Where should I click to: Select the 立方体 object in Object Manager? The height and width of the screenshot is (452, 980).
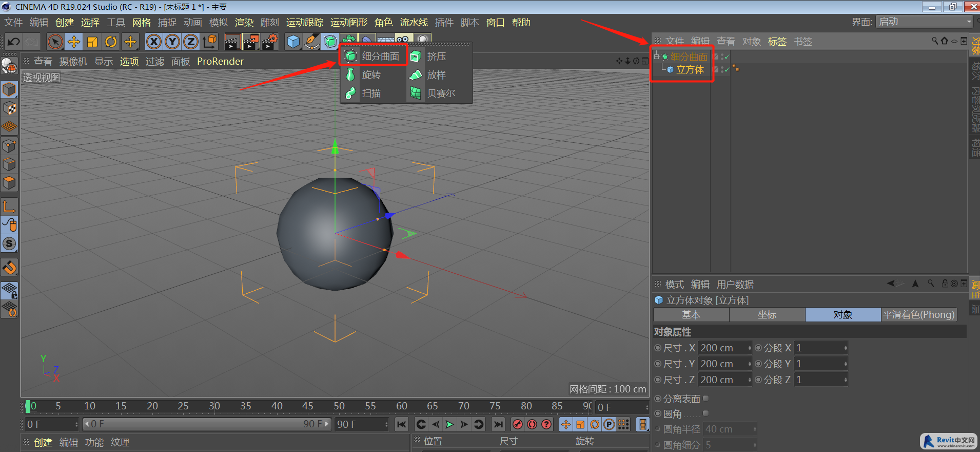690,70
